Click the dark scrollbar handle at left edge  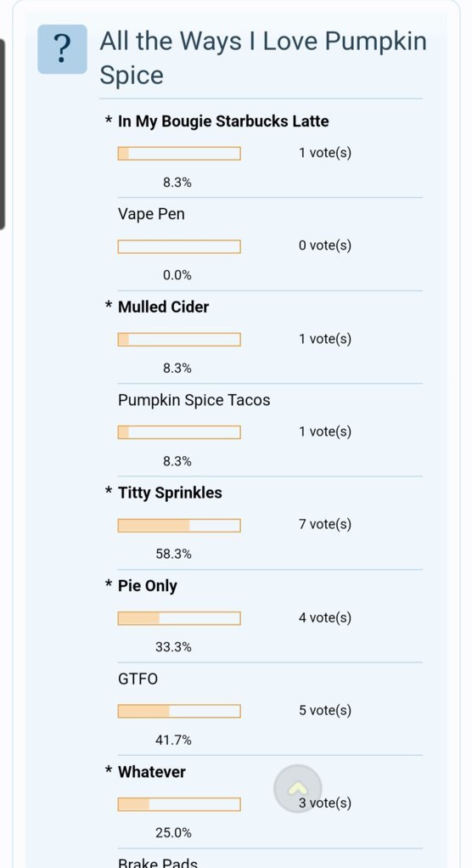(3, 134)
